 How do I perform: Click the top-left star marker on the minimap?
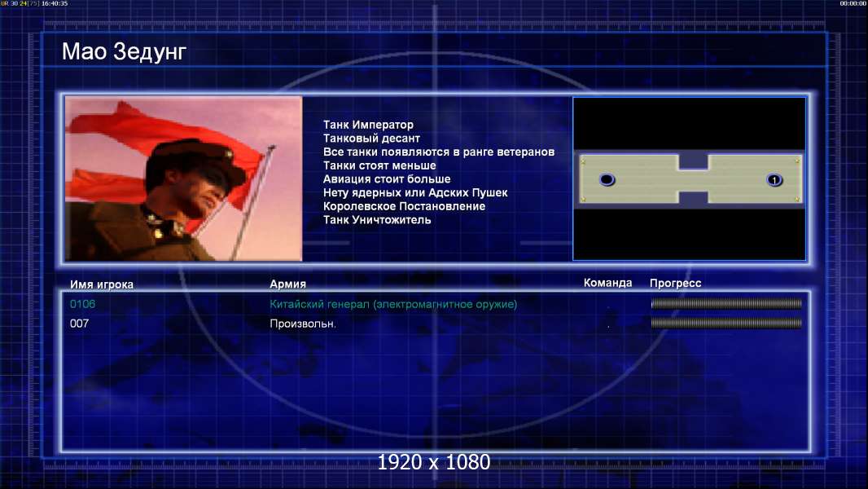pyautogui.click(x=583, y=161)
